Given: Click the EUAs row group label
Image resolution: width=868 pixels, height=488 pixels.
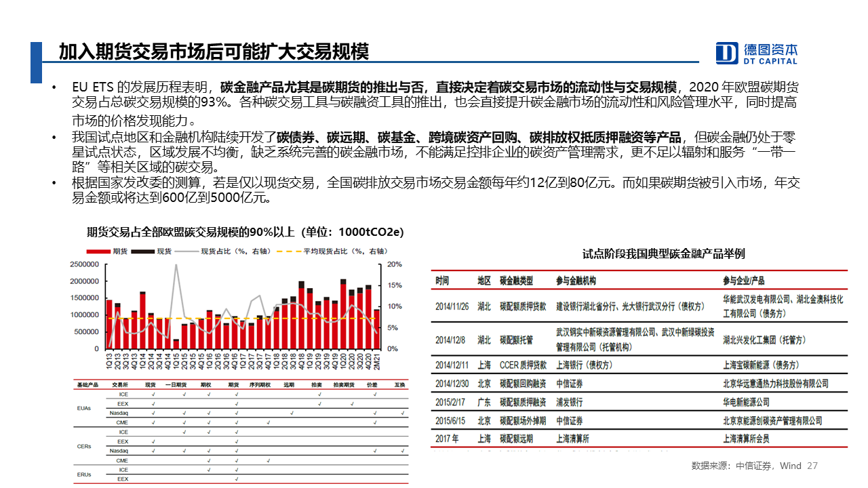Looking at the screenshot, I should point(84,408).
